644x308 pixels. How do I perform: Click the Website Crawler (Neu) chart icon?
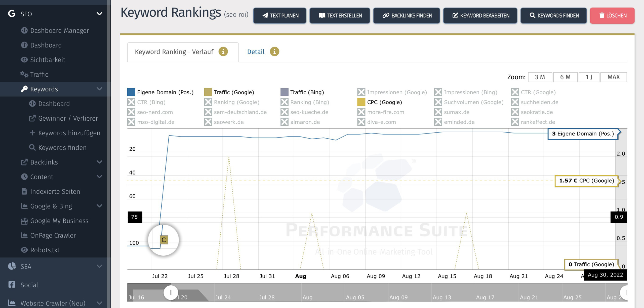12,303
